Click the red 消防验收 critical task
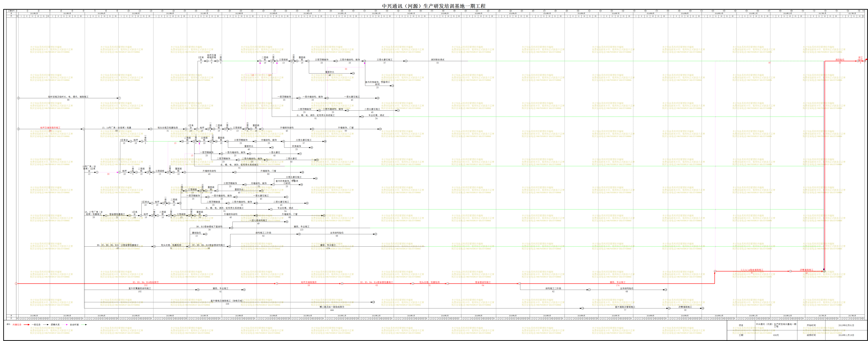The width and height of the screenshot is (868, 341). (x=840, y=60)
